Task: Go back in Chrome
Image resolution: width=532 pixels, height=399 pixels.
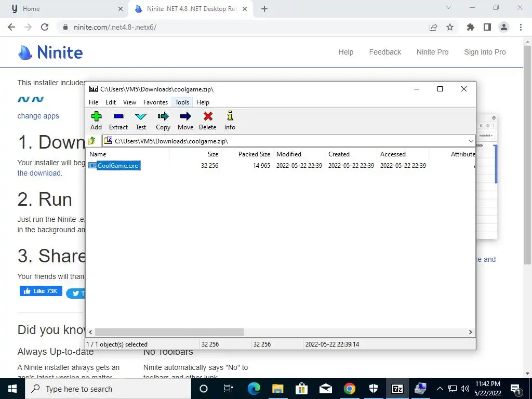Action: point(11,27)
